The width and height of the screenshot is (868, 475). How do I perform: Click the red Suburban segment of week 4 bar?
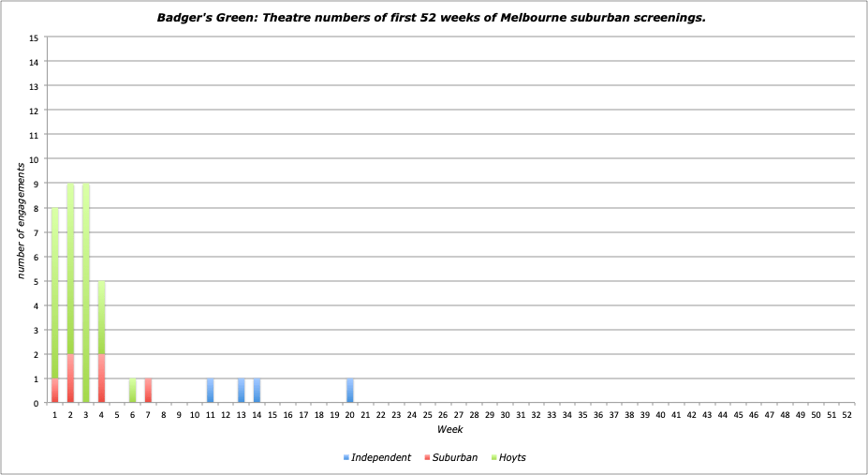[x=101, y=379]
